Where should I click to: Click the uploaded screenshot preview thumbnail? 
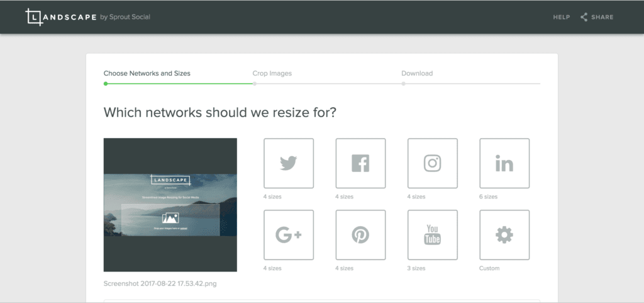(x=170, y=205)
